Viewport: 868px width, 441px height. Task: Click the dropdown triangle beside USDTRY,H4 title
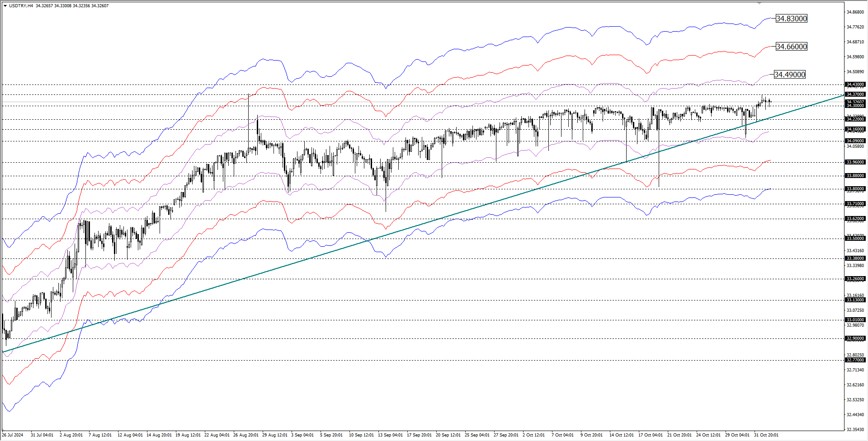tap(5, 6)
